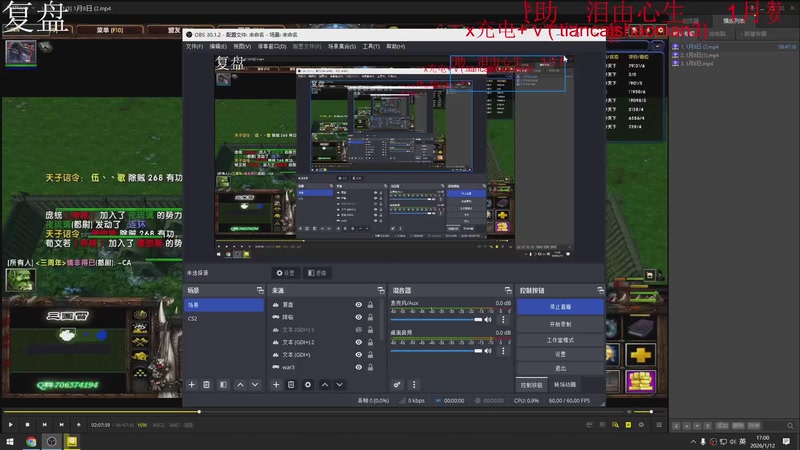Open the OBS 场景集合(S) menu
This screenshot has height=450, width=800.
click(x=342, y=46)
